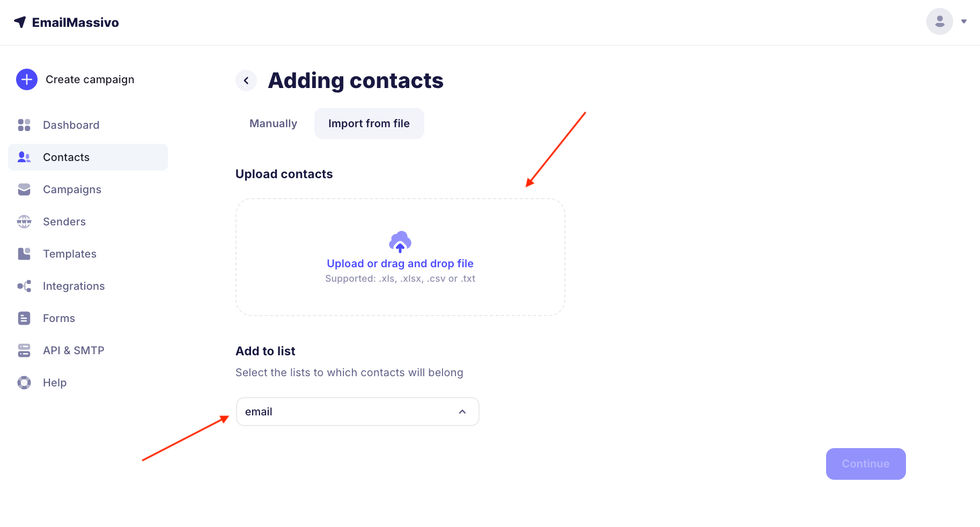
Task: Click the Senders globe icon
Action: click(24, 222)
